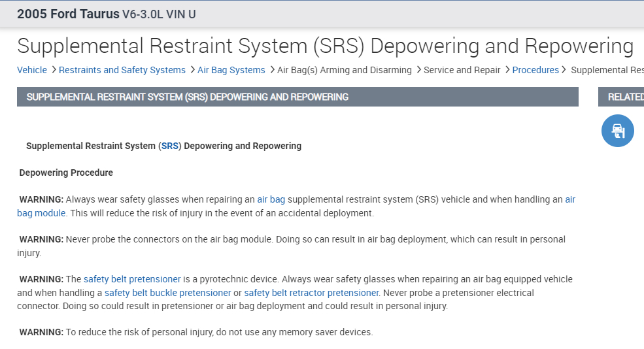644x349 pixels.
Task: Open the Procedures breadcrumb link
Action: click(x=535, y=70)
